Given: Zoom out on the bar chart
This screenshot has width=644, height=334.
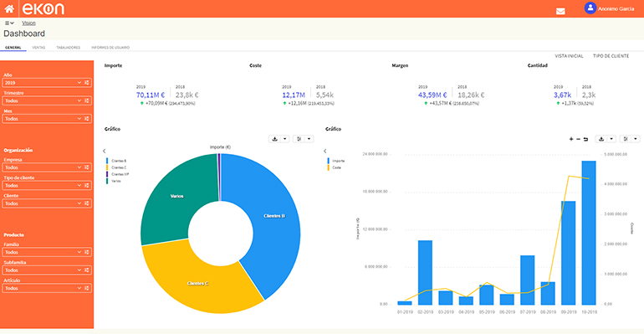Looking at the screenshot, I should point(578,139).
